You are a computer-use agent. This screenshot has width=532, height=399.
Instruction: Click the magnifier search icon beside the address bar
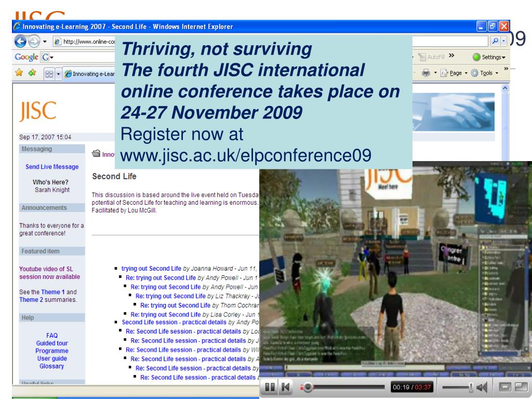coord(495,41)
